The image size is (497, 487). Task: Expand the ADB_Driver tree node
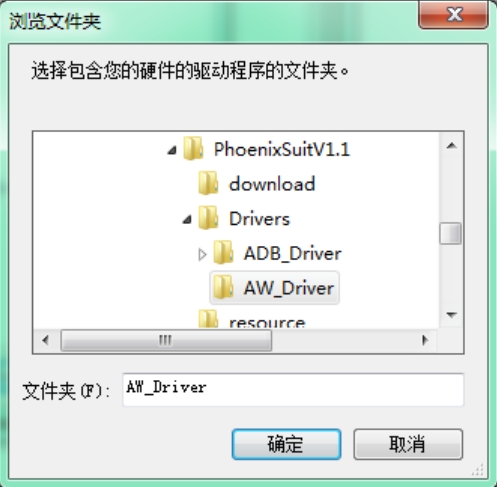click(202, 254)
